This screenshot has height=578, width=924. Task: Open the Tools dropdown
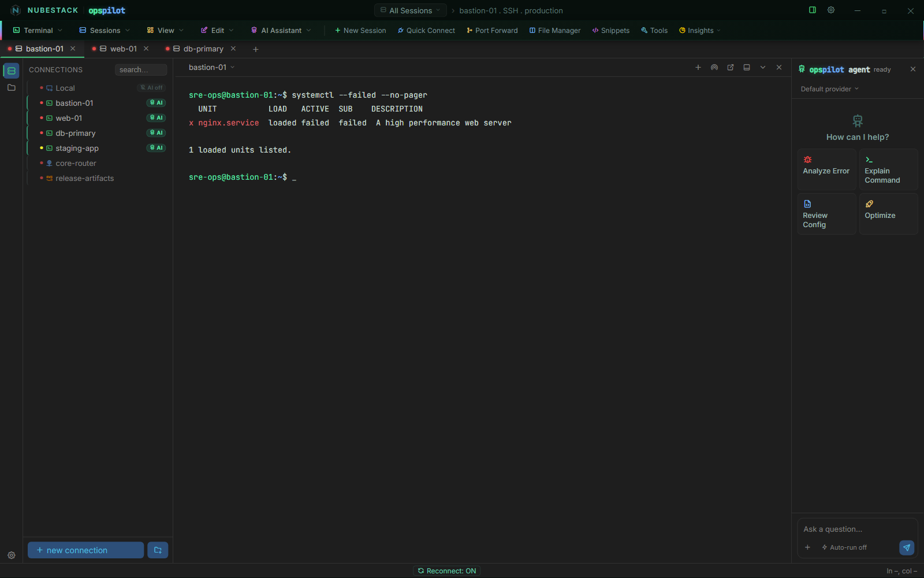(x=654, y=31)
